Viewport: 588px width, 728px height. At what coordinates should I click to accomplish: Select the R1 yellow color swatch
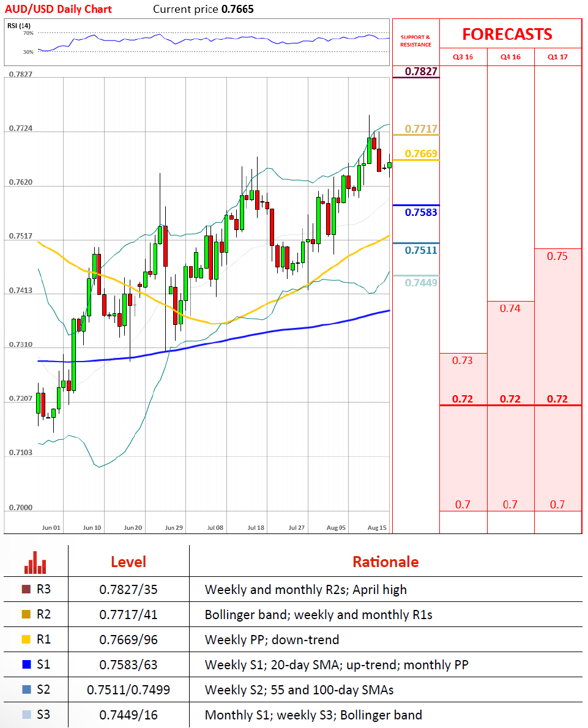click(x=26, y=639)
